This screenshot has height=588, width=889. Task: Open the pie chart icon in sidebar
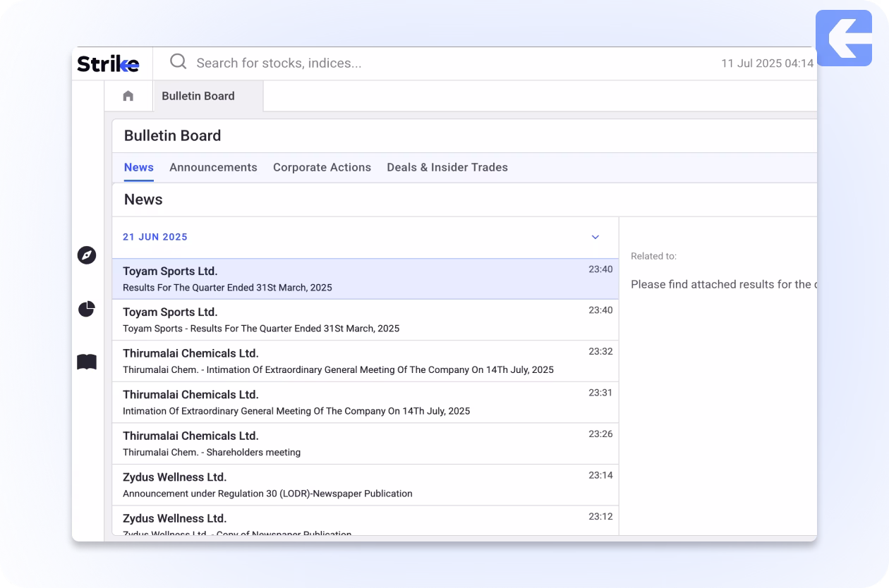click(87, 309)
